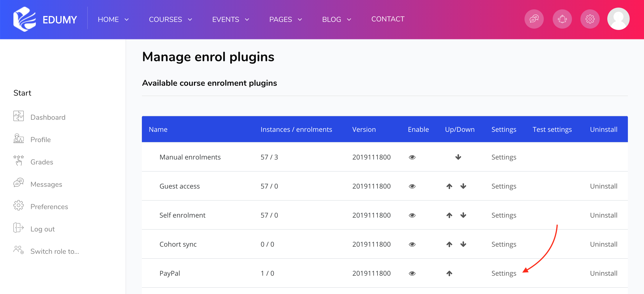644x294 pixels.
Task: Move Manual enrolments down with arrow
Action: (x=458, y=157)
